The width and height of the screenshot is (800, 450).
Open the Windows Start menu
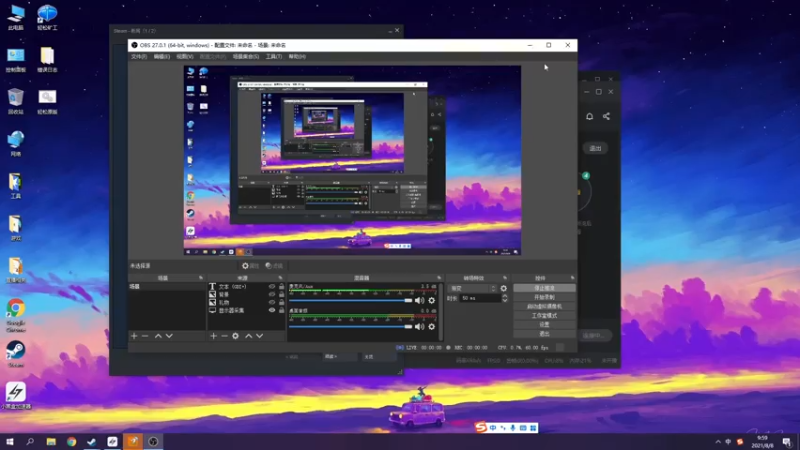(x=10, y=441)
